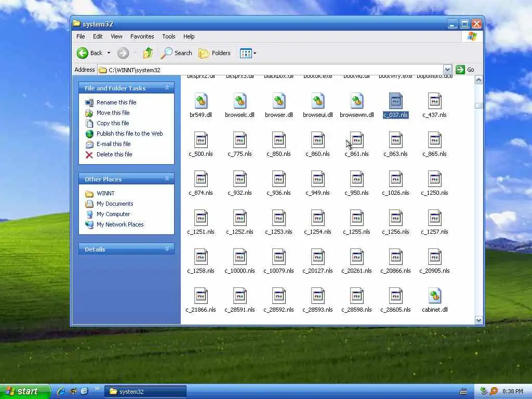Click Rename this file link
The height and width of the screenshot is (399, 532).
[x=116, y=102]
